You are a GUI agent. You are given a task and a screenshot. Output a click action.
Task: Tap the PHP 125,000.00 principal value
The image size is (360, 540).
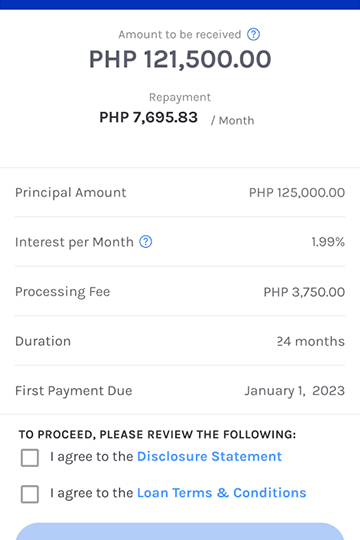(297, 193)
